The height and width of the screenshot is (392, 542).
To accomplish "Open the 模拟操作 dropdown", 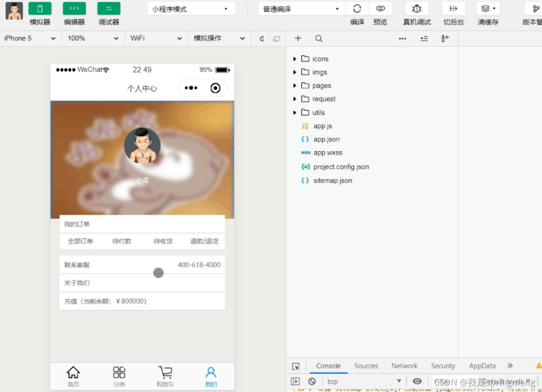I will click(219, 39).
